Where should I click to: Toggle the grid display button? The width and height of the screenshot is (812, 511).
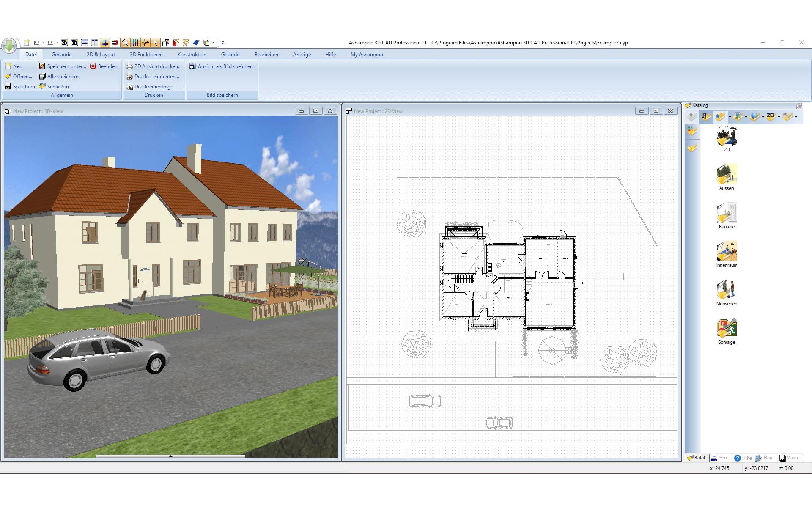point(105,43)
